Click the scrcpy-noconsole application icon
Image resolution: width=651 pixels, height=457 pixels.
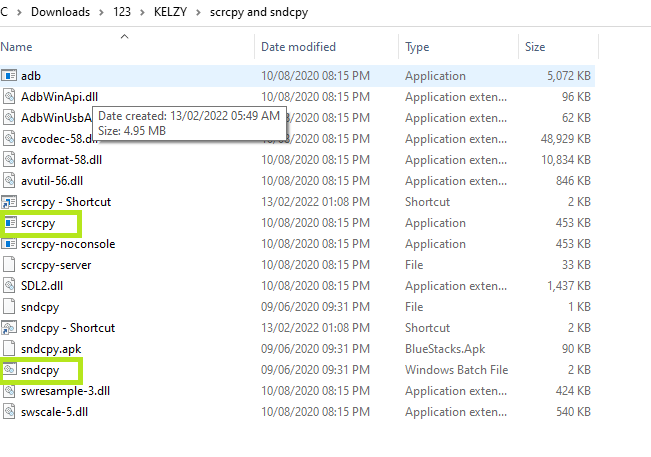tap(9, 244)
